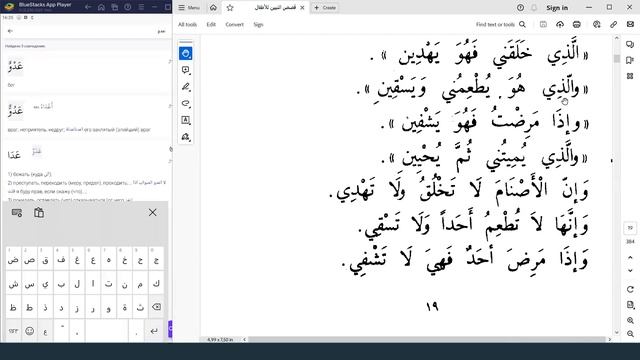Open Acrobat Help question icon
Image resolution: width=640 pixels, height=360 pixels.
click(520, 8)
